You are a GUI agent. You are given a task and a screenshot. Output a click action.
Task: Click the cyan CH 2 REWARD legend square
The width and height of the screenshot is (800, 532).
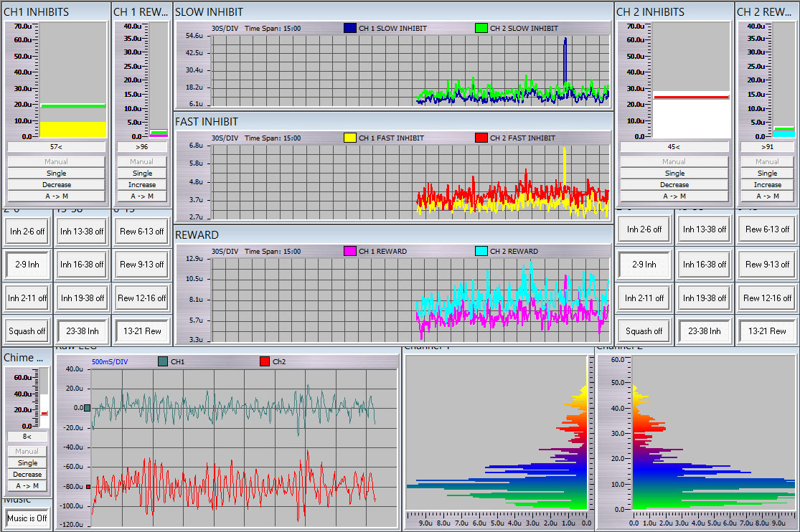pyautogui.click(x=481, y=251)
